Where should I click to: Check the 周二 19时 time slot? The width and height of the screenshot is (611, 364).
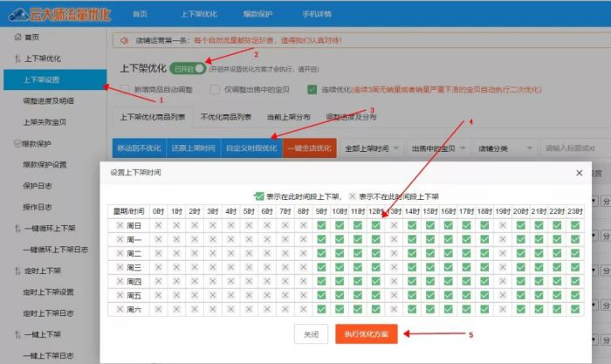(503, 253)
